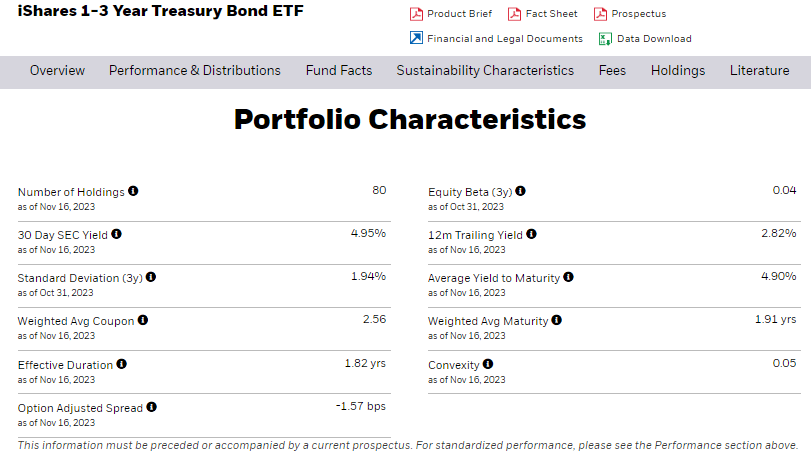This screenshot has width=811, height=455.
Task: Click the Product Brief PDF icon
Action: pos(416,14)
